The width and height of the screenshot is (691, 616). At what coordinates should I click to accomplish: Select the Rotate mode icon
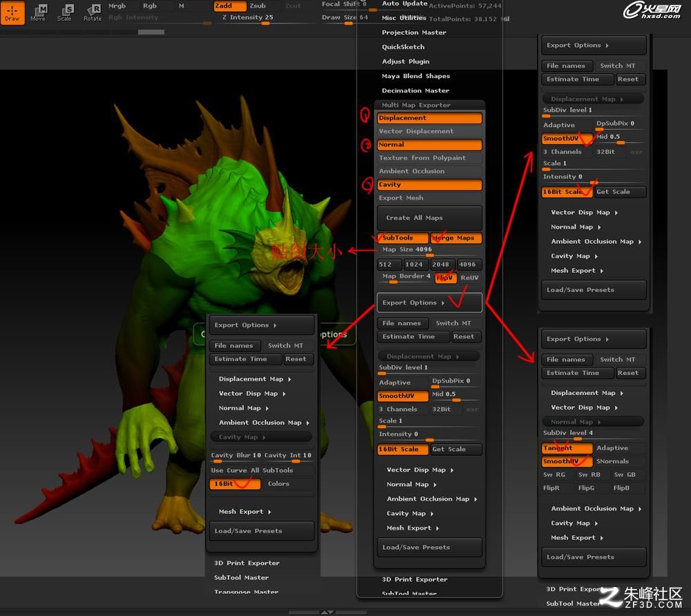[93, 12]
